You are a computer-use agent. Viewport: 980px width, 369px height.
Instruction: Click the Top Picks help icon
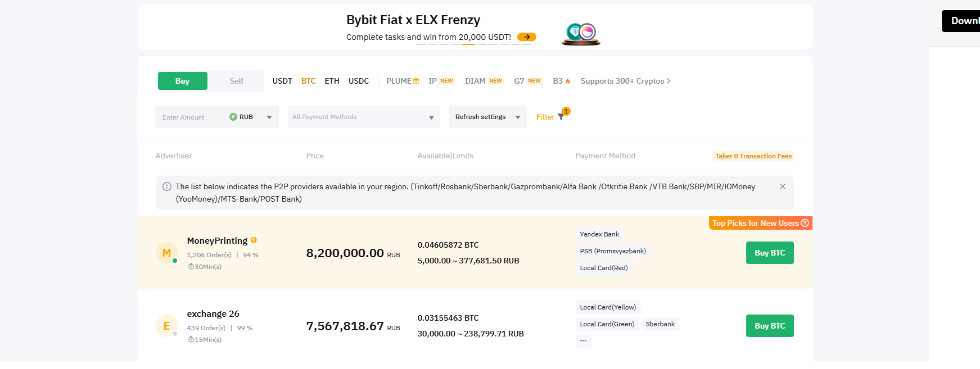click(805, 223)
